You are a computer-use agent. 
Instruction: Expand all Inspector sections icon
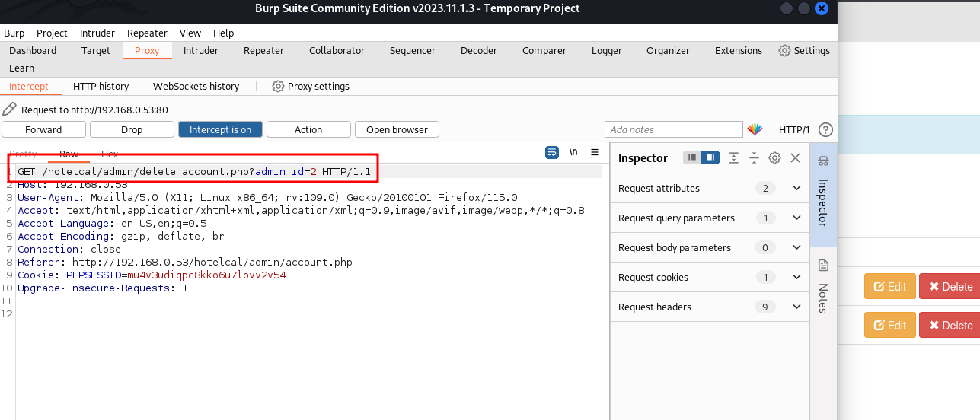pyautogui.click(x=733, y=157)
